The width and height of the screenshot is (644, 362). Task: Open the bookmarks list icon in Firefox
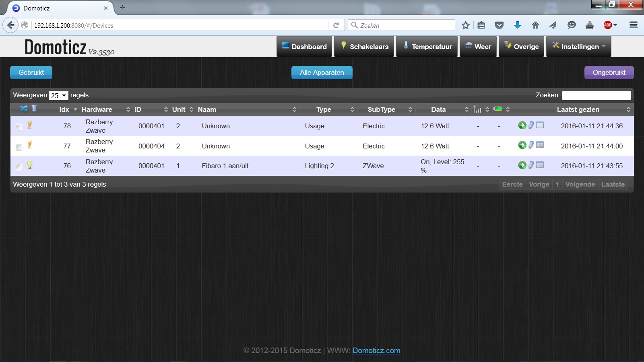coord(481,25)
